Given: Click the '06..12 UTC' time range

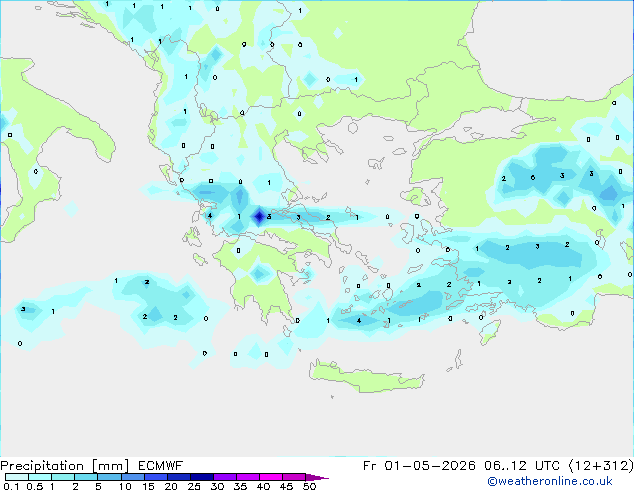Looking at the screenshot, I should pos(522,466).
